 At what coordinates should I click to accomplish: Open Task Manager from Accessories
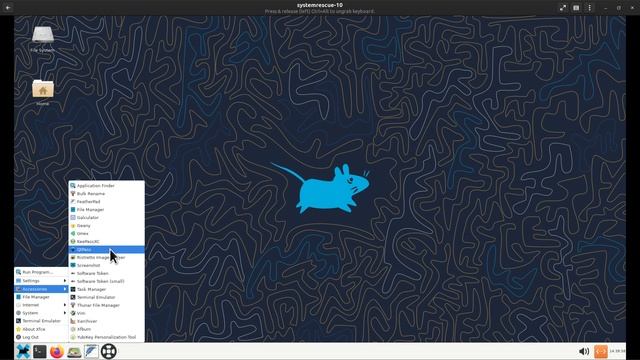[107, 289]
